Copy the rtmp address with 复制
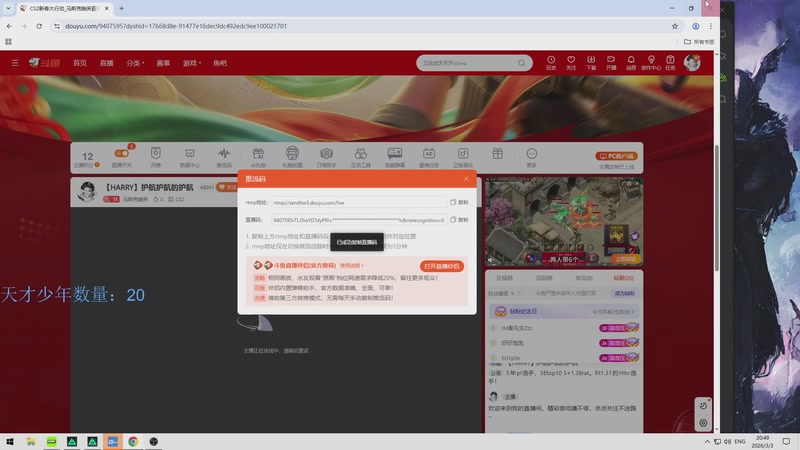The width and height of the screenshot is (800, 450). pos(459,203)
